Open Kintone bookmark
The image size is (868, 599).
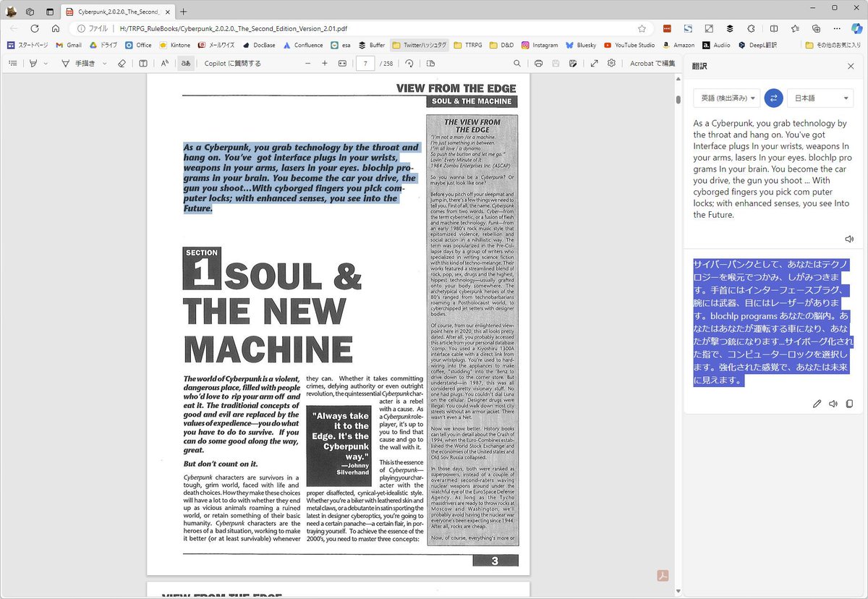pos(175,45)
